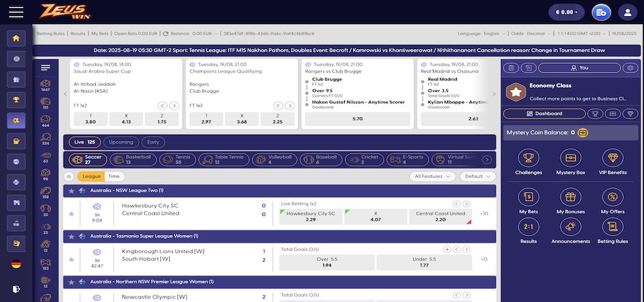The height and width of the screenshot is (302, 644).
Task: Select the E-Sports 4 sport tab
Action: click(x=407, y=160)
